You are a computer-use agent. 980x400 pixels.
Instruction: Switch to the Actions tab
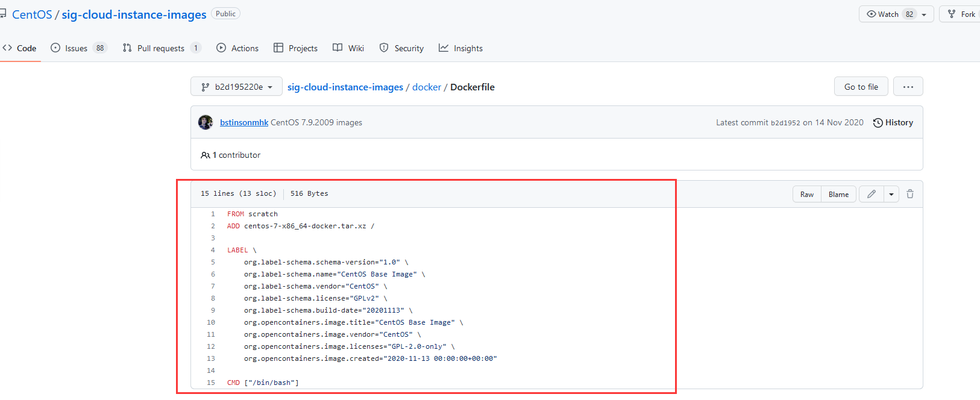pyautogui.click(x=237, y=48)
